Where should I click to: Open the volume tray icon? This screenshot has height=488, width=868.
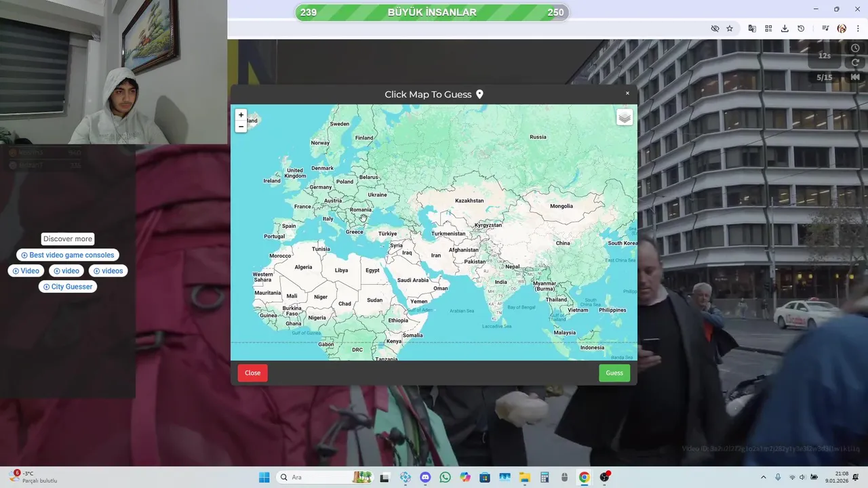(x=802, y=477)
